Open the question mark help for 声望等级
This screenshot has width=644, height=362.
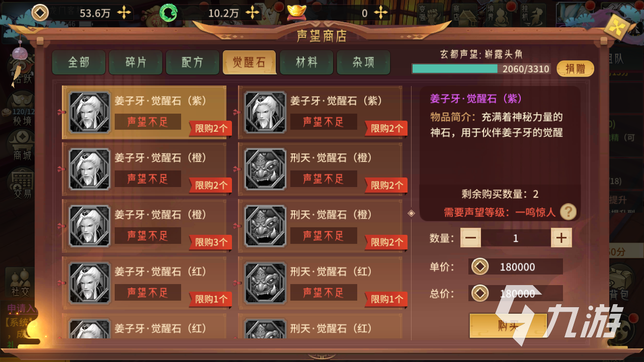click(x=568, y=212)
